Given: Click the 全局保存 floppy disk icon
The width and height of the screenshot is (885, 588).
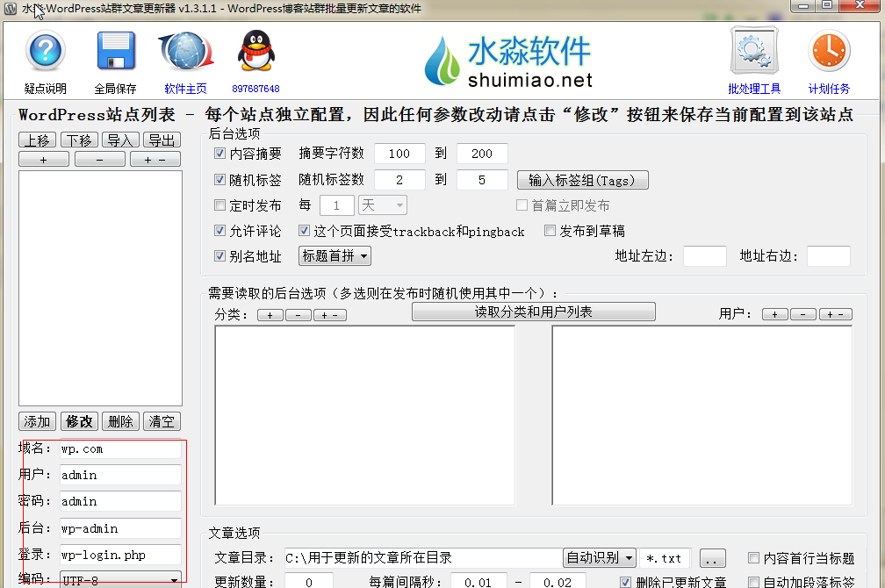Looking at the screenshot, I should tap(116, 51).
